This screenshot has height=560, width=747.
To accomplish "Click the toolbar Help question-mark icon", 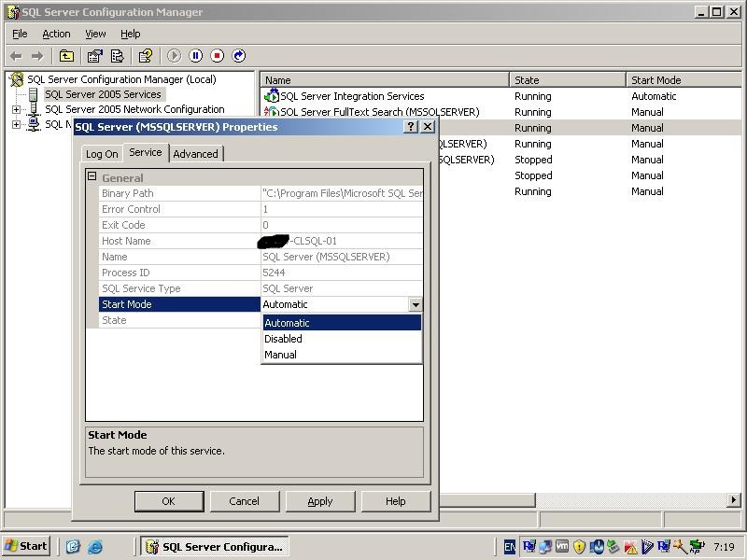I will 146,56.
